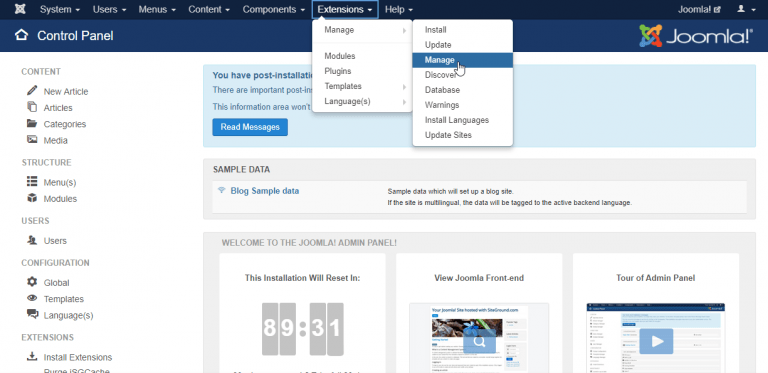This screenshot has width=768, height=373.
Task: Select Modules in the Extensions menu
Action: 362,56
